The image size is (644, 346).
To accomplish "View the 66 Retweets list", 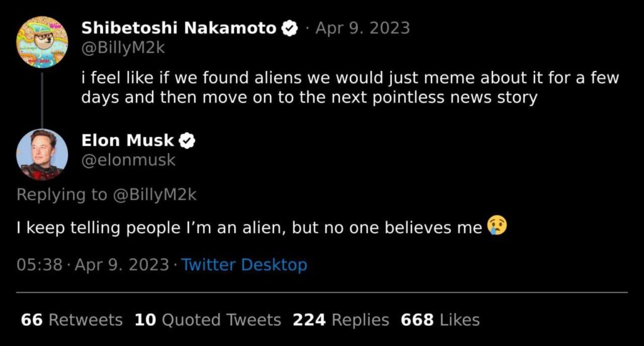I will pyautogui.click(x=72, y=320).
